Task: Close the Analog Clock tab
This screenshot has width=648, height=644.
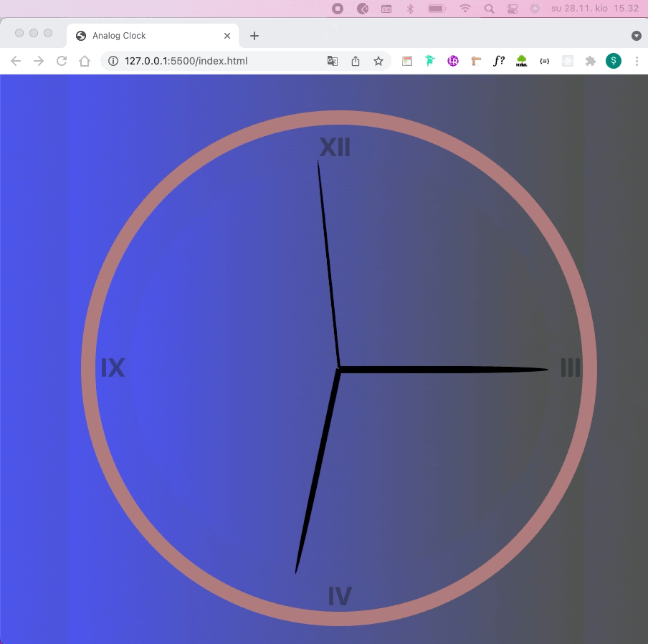Action: (x=227, y=36)
